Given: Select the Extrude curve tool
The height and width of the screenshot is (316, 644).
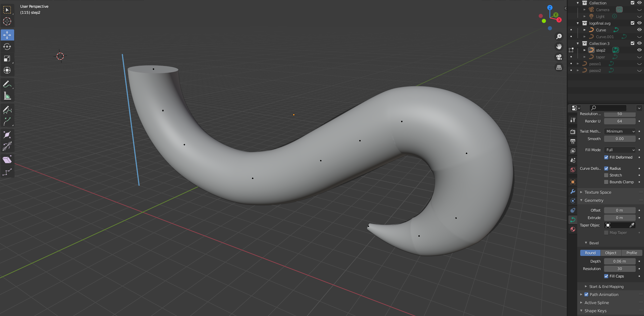Looking at the screenshot, I should click(7, 121).
